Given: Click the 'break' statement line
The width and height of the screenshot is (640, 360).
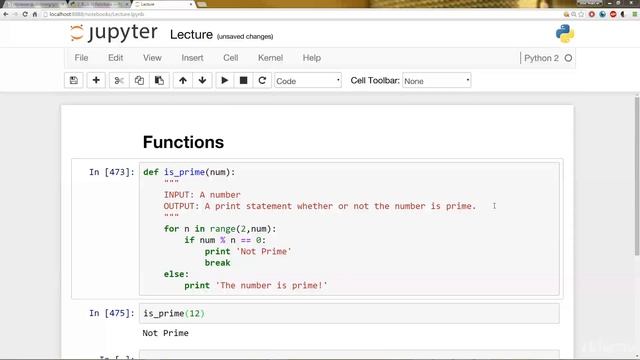Looking at the screenshot, I should pyautogui.click(x=218, y=263).
